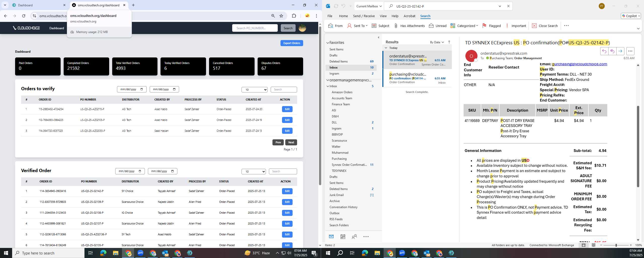Collapse the Today results group

point(386,48)
